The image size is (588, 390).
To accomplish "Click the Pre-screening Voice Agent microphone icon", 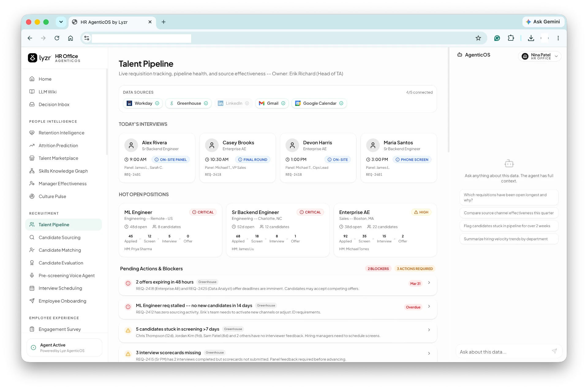I will click(32, 276).
